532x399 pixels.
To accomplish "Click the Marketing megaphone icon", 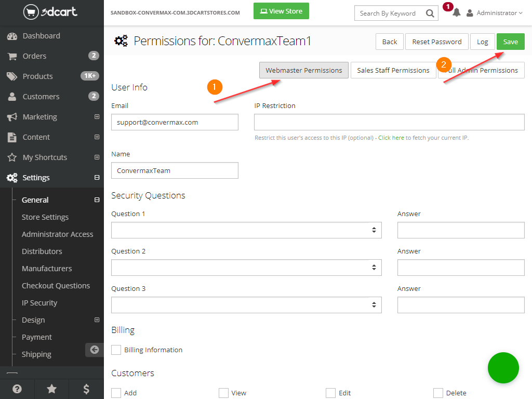I will pyautogui.click(x=12, y=117).
